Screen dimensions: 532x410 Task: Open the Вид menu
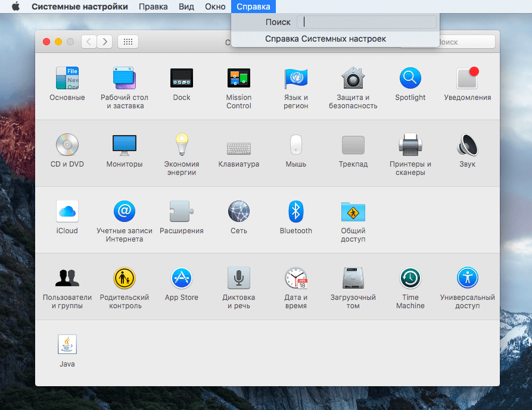pyautogui.click(x=186, y=7)
